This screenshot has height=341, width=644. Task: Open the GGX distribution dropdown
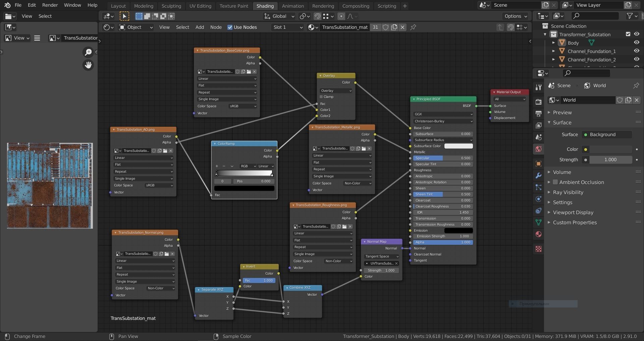[x=443, y=114]
